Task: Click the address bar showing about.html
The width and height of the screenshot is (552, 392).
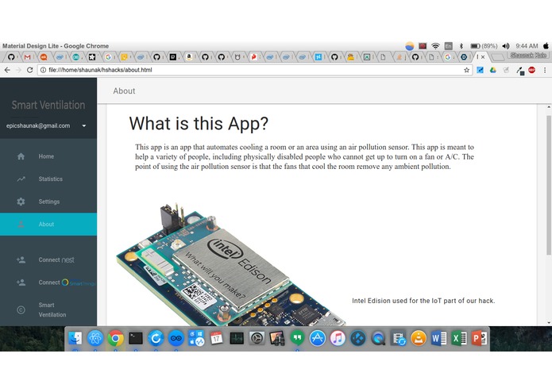Action: click(x=255, y=70)
